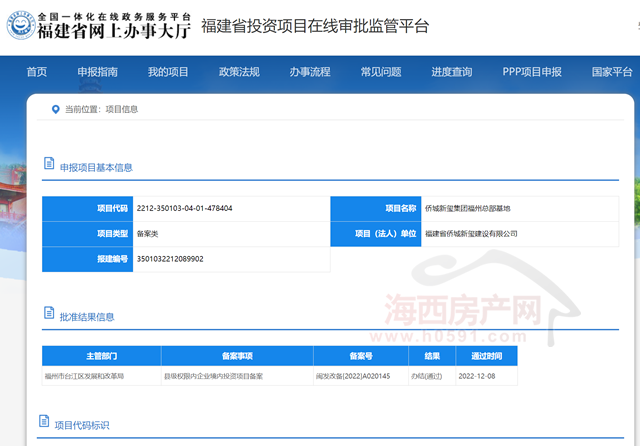Open 进度查询 in the navigation bar

452,72
